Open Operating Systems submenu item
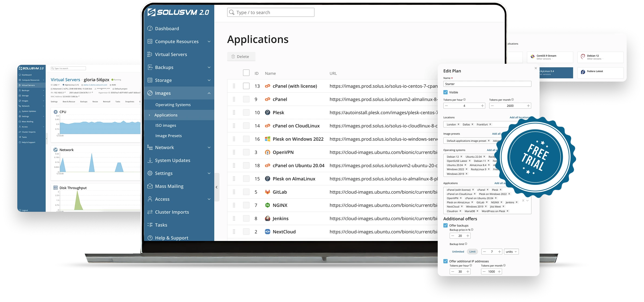 point(173,105)
